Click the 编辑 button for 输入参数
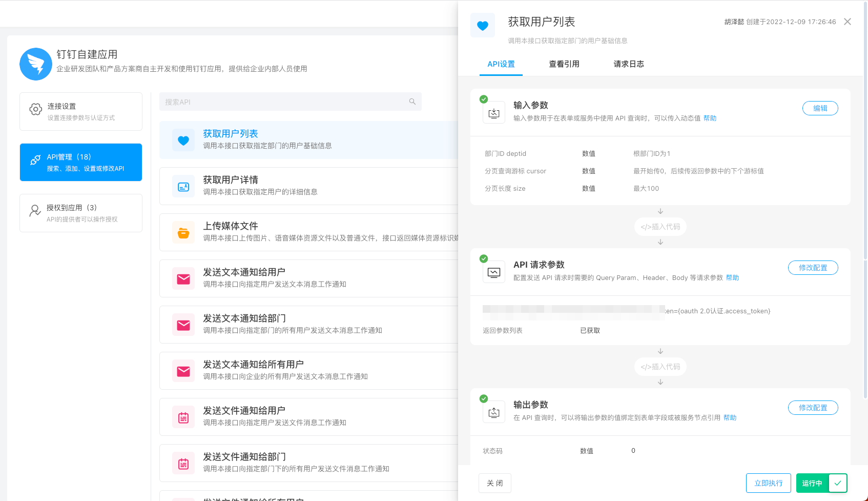 [x=820, y=108]
